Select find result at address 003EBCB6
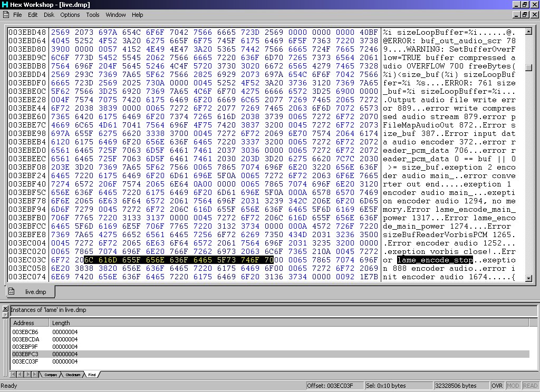Image resolution: width=540 pixels, height=392 pixels. pos(270,332)
